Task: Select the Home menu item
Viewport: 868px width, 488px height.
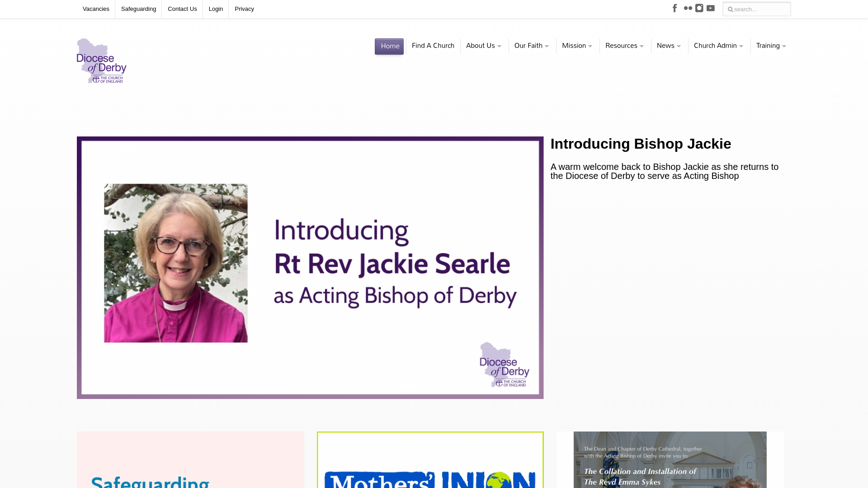Action: [389, 46]
